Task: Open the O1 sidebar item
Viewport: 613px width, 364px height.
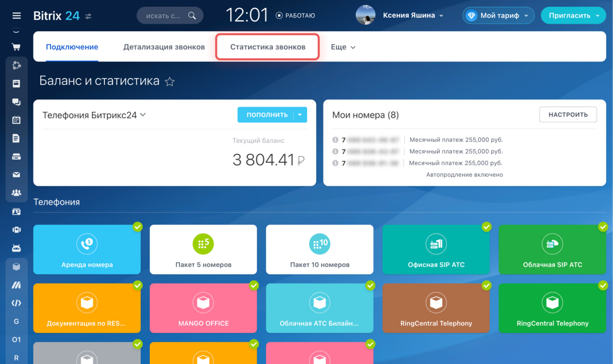Action: pyautogui.click(x=16, y=340)
